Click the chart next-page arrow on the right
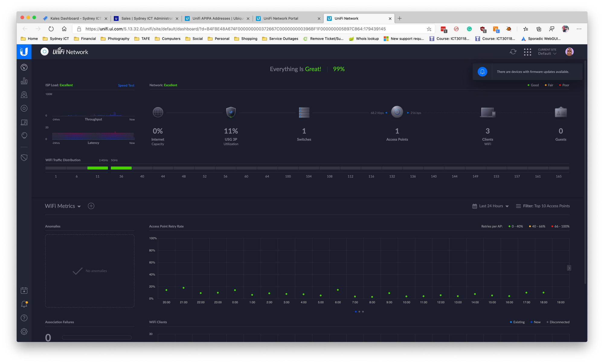The image size is (604, 364). tap(569, 268)
